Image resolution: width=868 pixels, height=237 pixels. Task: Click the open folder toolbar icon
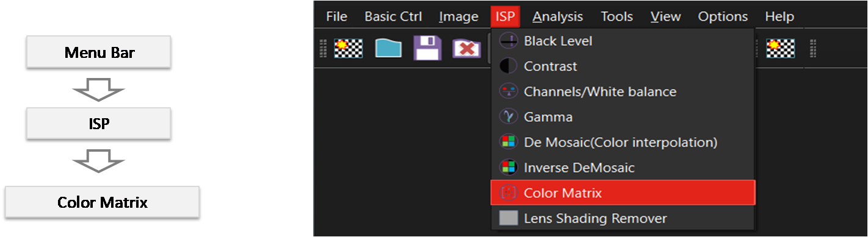click(388, 48)
